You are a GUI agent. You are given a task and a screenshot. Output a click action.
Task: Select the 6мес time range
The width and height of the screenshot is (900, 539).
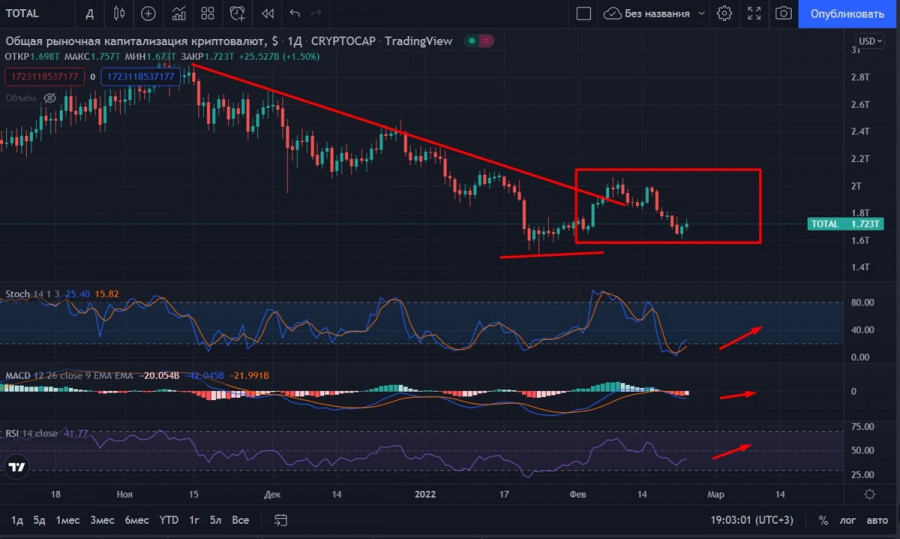click(x=137, y=520)
